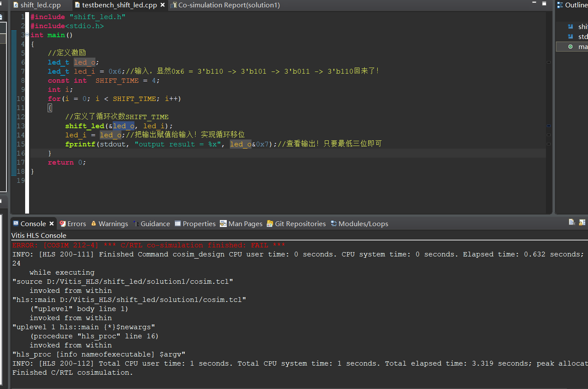The width and height of the screenshot is (588, 389).
Task: Click the Modules/Loops tab icon
Action: pos(333,224)
